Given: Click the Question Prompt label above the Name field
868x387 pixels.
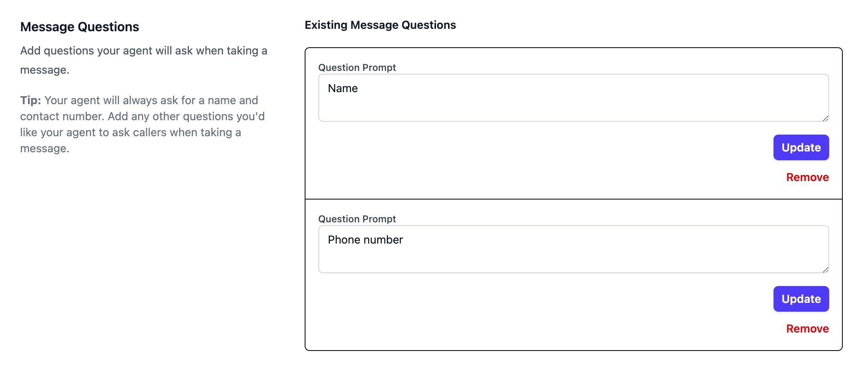Looking at the screenshot, I should (357, 67).
